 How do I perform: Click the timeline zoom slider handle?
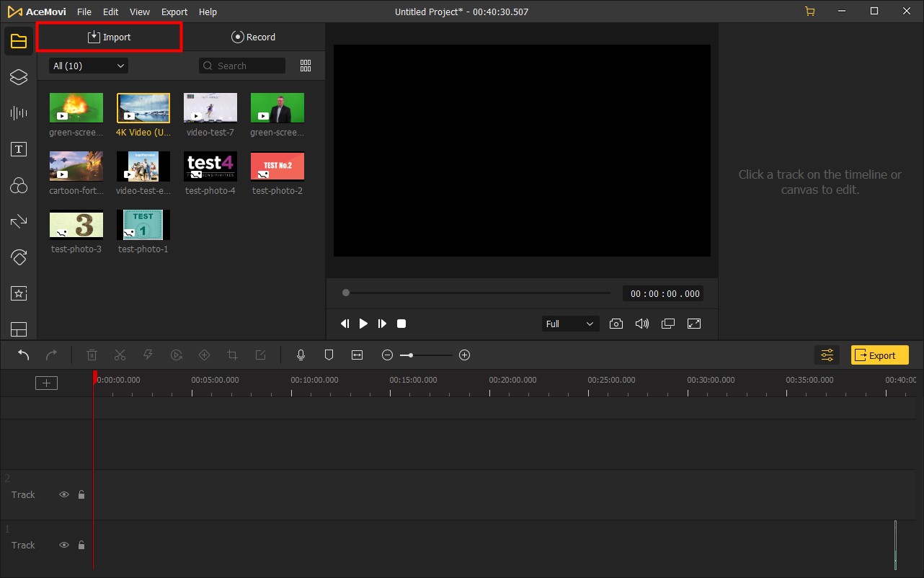[x=410, y=355]
